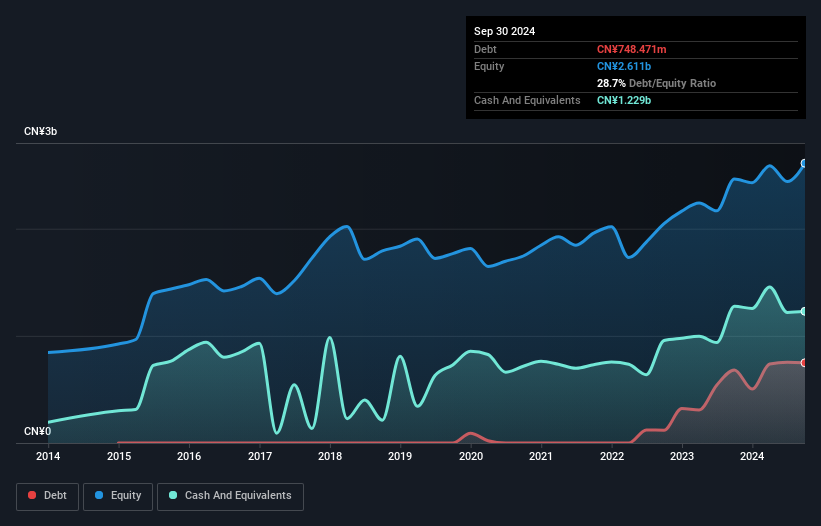Click the 2024 x-axis label
Viewport: 821px width, 526px height.
[752, 456]
